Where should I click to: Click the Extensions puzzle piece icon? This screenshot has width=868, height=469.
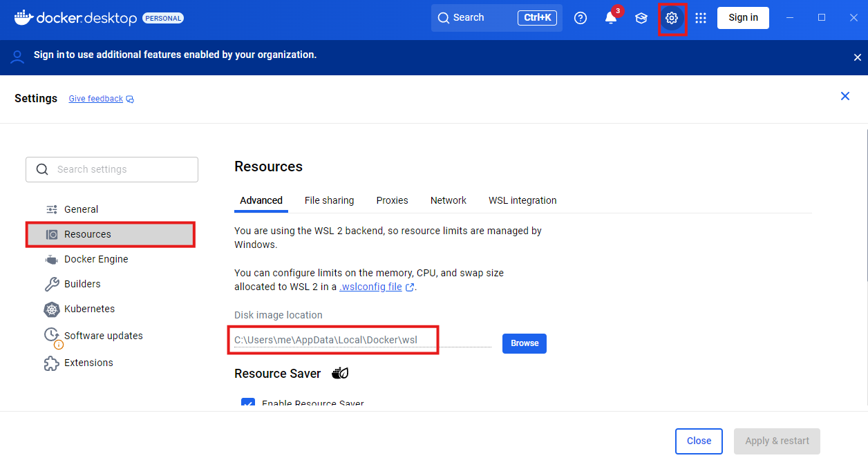52,363
